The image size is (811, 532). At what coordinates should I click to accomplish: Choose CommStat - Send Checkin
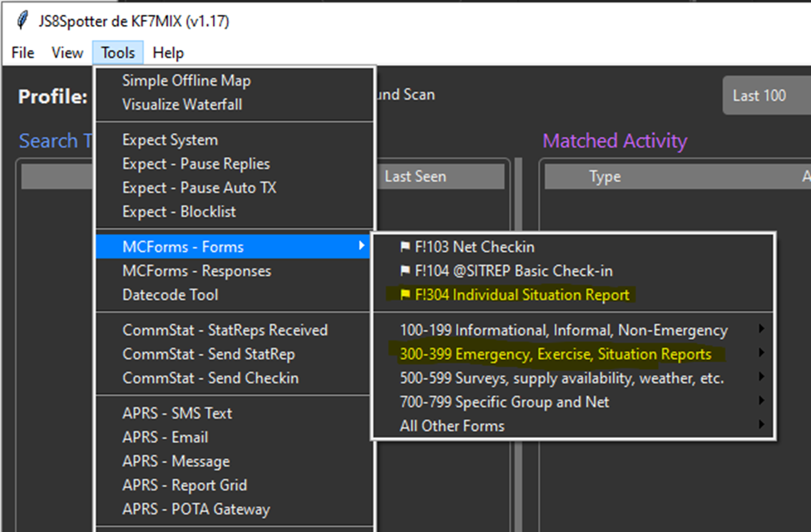coord(235,378)
